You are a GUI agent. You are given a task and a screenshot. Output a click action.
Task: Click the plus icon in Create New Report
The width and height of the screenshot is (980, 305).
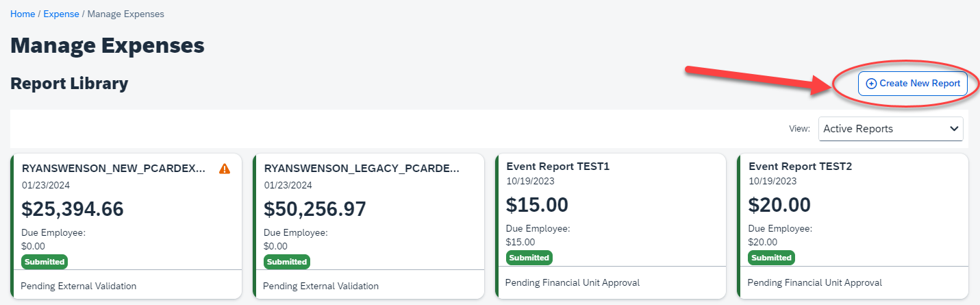point(871,84)
